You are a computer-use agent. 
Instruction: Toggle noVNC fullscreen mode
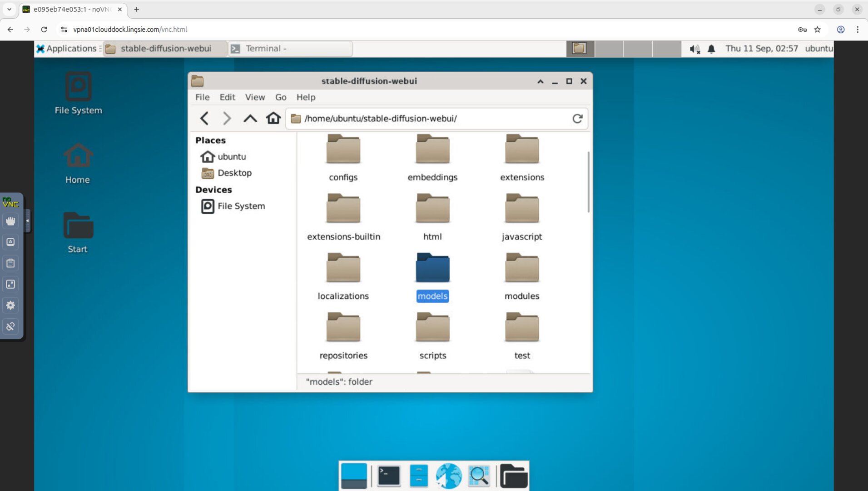(x=10, y=284)
